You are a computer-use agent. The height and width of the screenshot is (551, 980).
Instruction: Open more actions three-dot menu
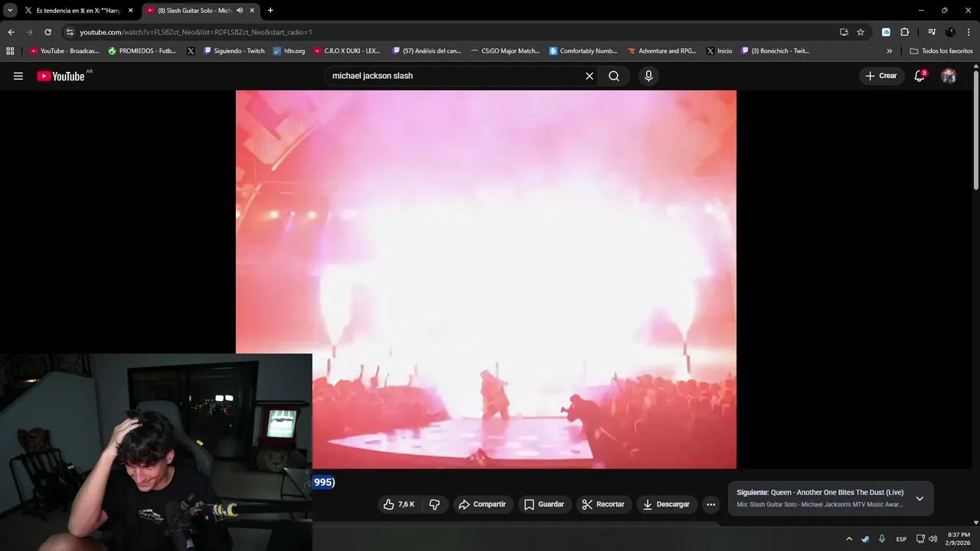(x=710, y=504)
